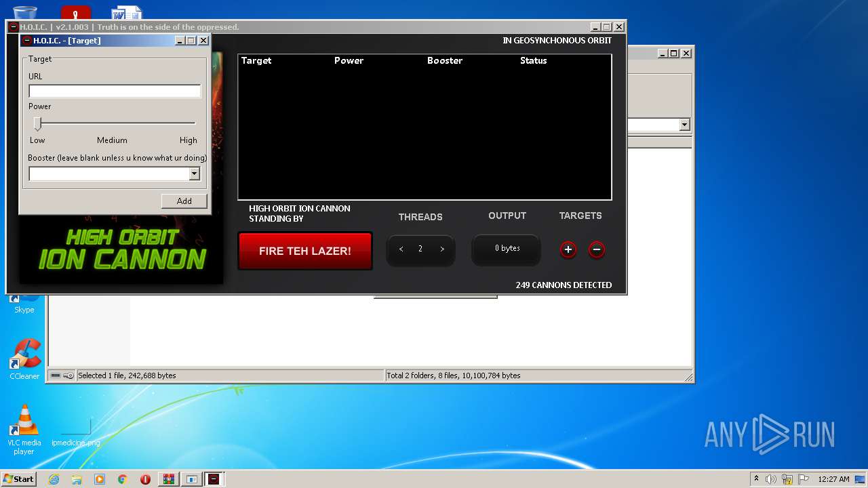
Task: Increase threads with the right arrow
Action: 442,249
